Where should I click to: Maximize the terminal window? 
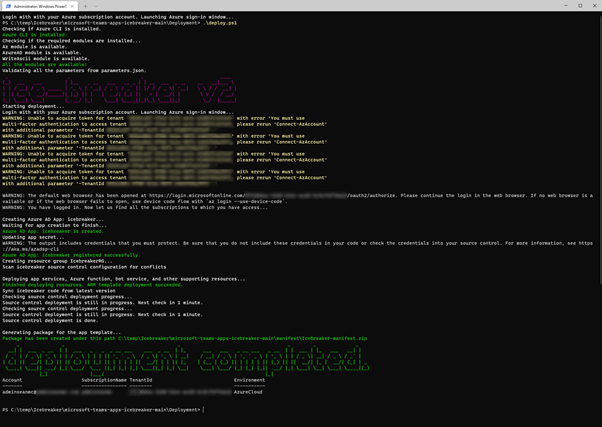[580, 6]
